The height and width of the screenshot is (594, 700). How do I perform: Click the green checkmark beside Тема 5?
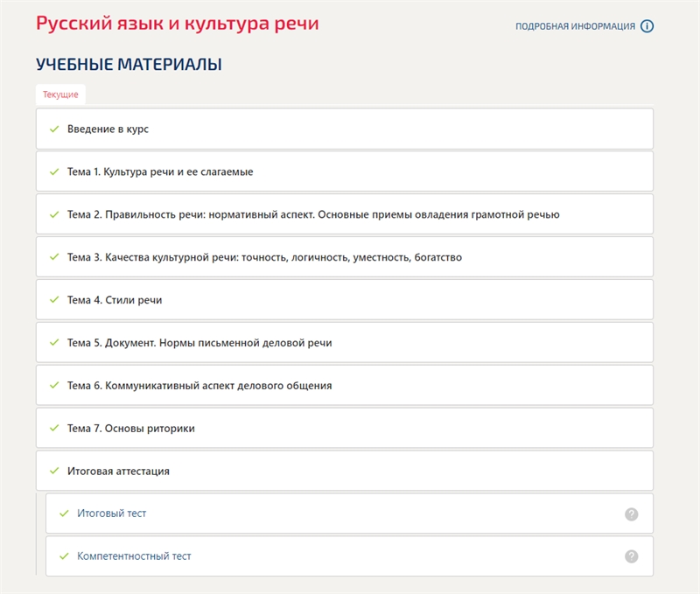(x=54, y=343)
